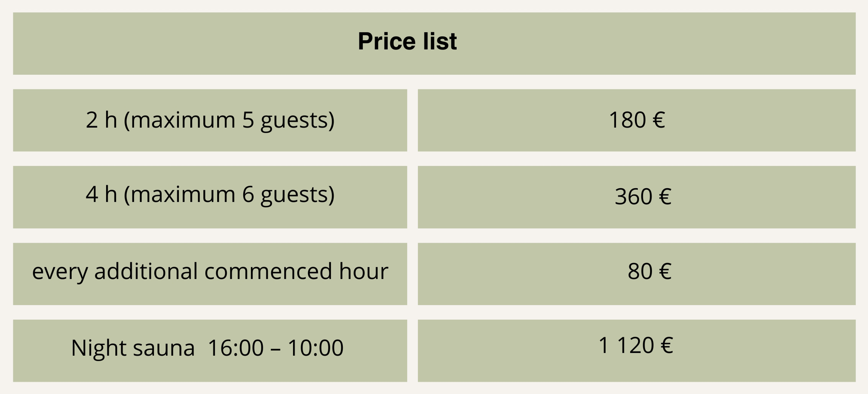Click the 10:00 end time
Screen dimensions: 868x394
pyautogui.click(x=315, y=348)
